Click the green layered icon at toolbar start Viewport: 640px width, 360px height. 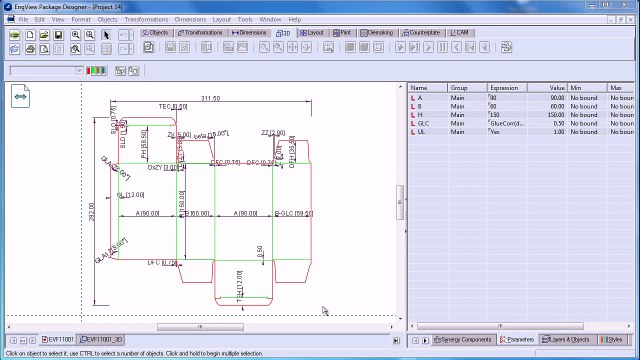click(15, 35)
